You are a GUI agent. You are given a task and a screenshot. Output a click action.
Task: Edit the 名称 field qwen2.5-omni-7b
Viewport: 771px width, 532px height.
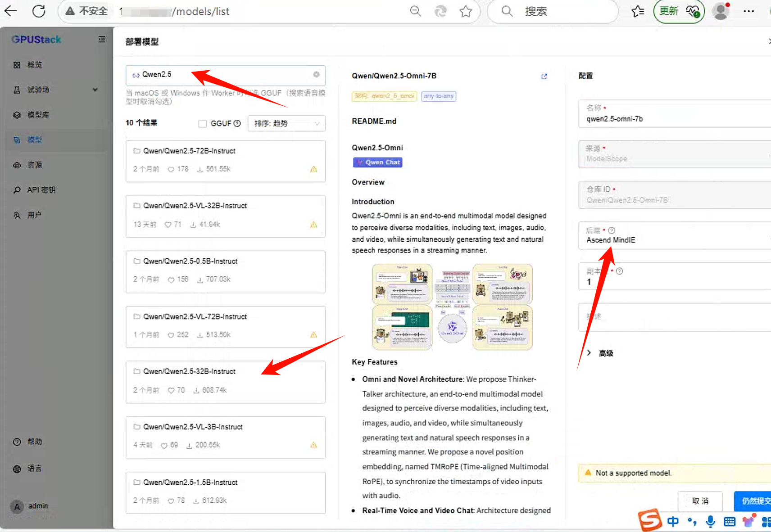coord(675,114)
